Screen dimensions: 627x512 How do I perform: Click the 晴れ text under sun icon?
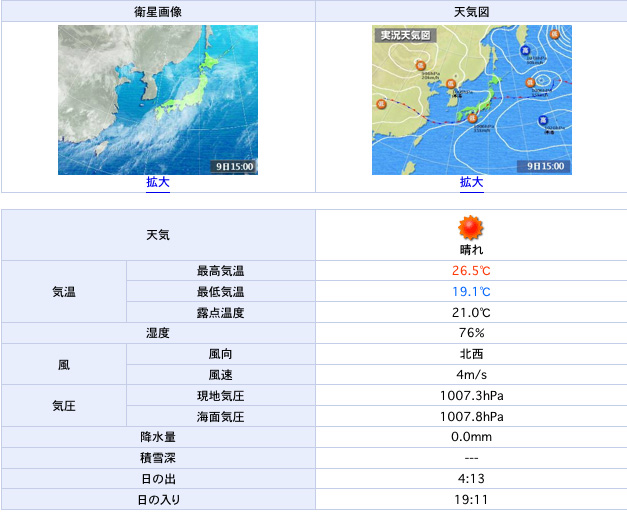pyautogui.click(x=471, y=249)
